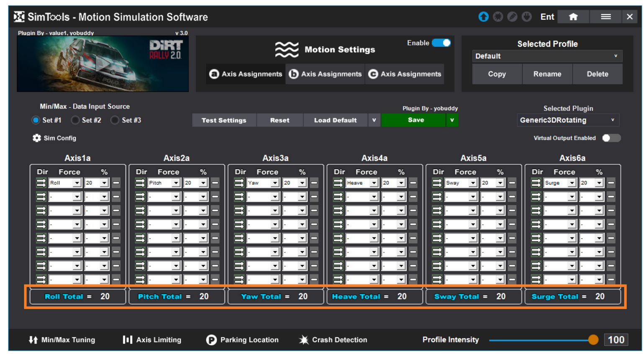644x354 pixels.
Task: Turn on Virtual Output Enabled switch
Action: click(x=611, y=138)
